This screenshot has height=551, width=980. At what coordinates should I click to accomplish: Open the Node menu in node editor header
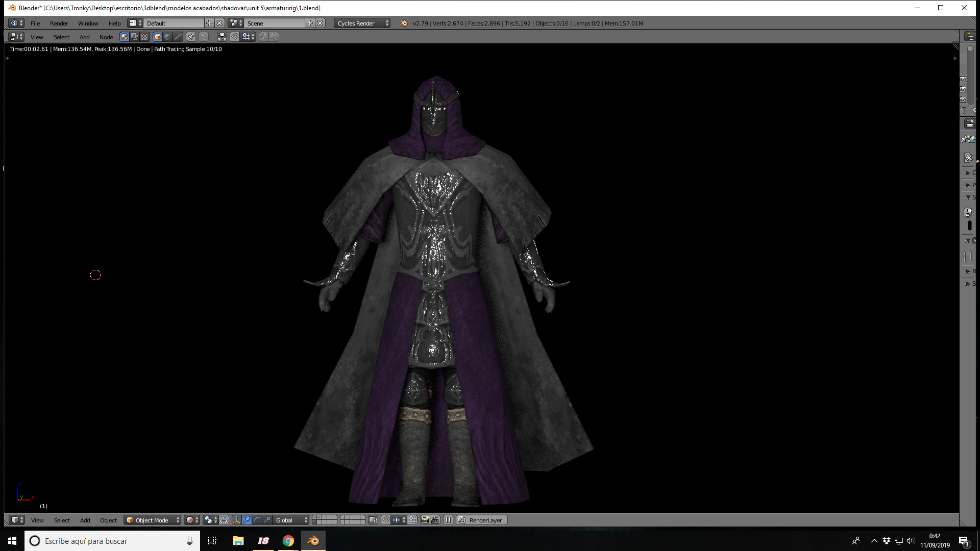(x=106, y=37)
